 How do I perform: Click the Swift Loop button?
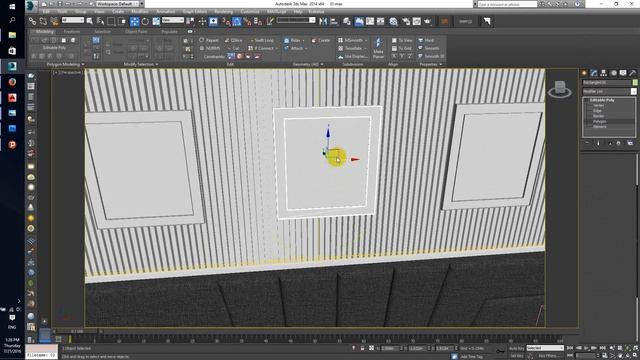pyautogui.click(x=262, y=40)
